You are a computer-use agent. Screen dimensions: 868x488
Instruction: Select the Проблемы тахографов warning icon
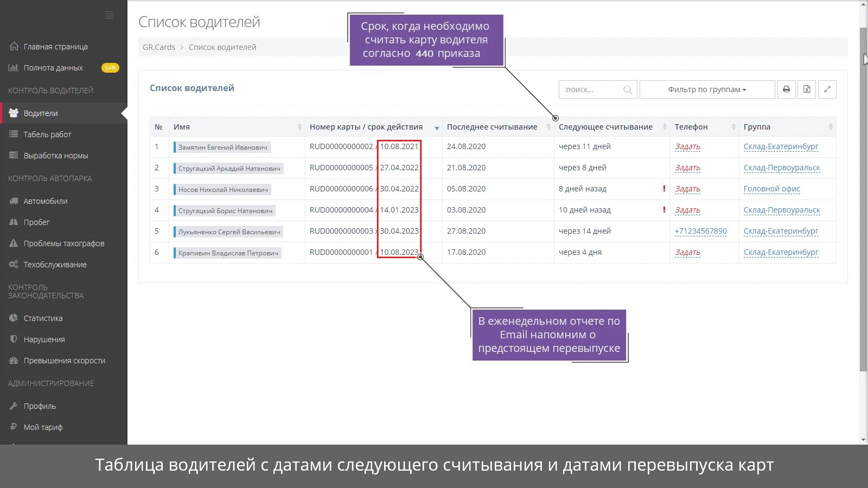click(x=13, y=243)
